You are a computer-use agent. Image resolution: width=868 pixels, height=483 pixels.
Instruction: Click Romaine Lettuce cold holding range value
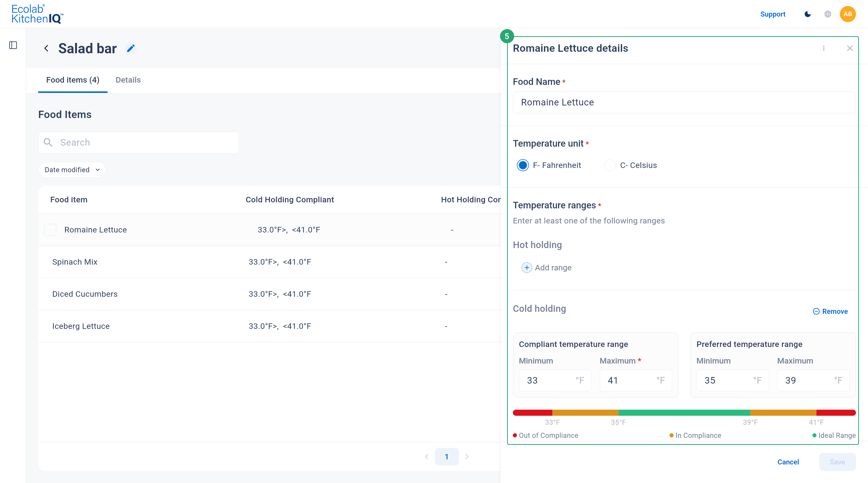(289, 230)
